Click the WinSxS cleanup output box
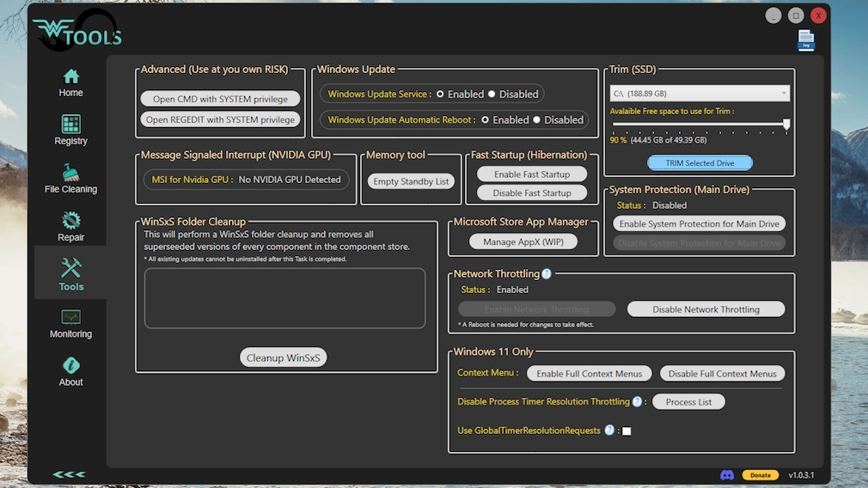 pyautogui.click(x=284, y=298)
